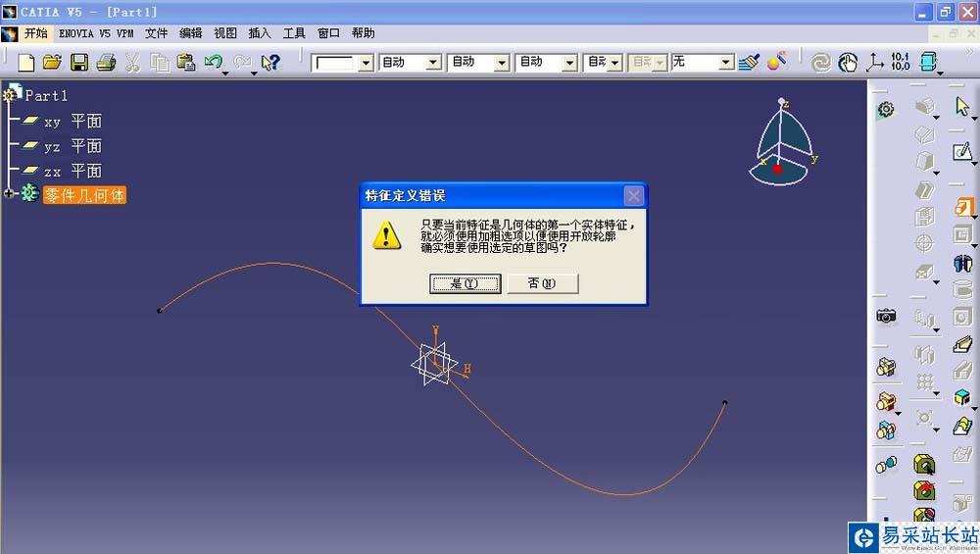The image size is (980, 554).
Task: Open the 编辑 menu
Action: coord(191,33)
